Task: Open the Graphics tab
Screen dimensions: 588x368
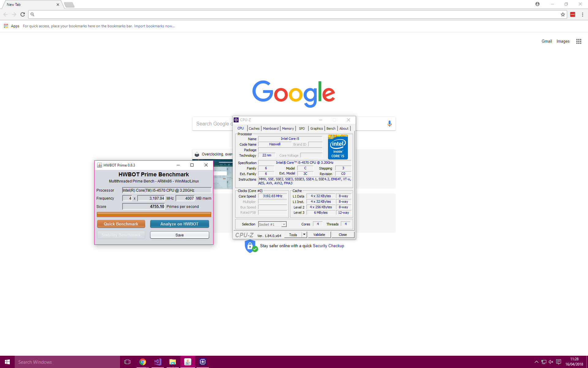Action: pyautogui.click(x=317, y=128)
